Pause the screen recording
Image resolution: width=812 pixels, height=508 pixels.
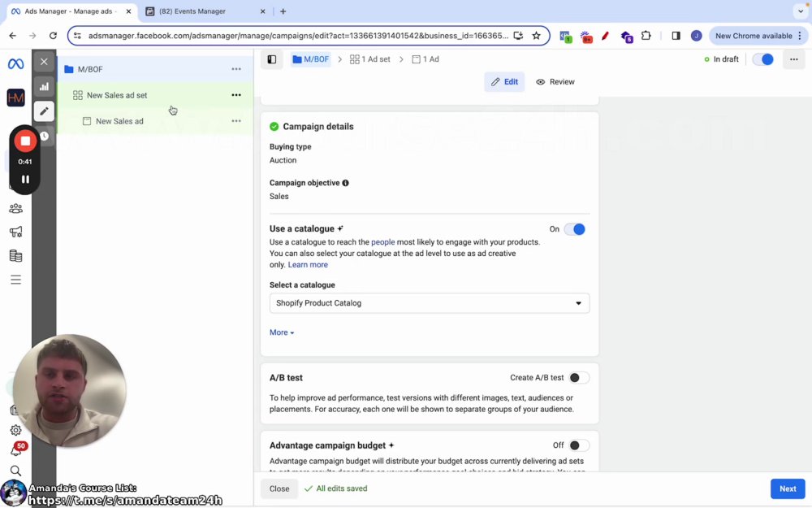[x=25, y=180]
